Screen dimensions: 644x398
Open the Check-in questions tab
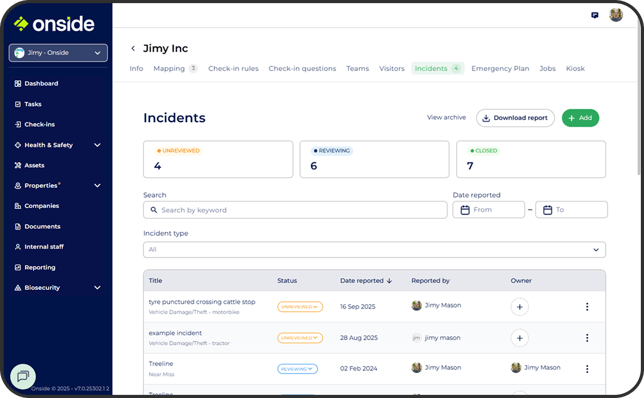[302, 69]
